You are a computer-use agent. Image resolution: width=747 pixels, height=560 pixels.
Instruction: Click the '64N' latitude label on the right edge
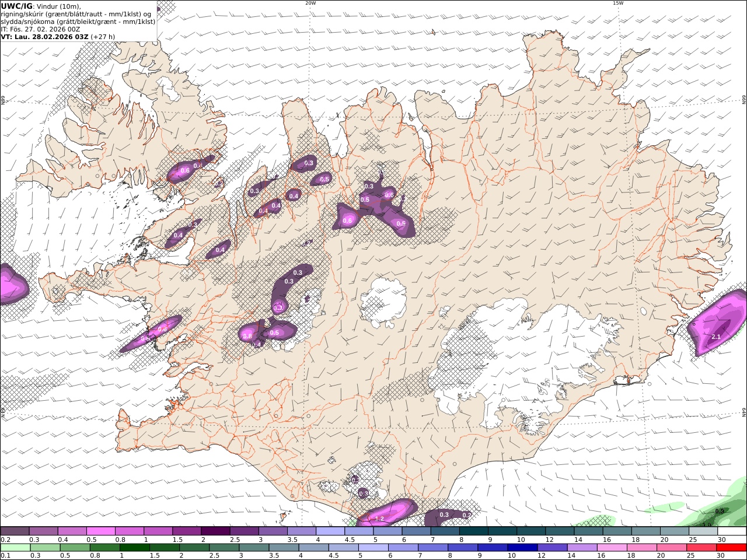(744, 412)
